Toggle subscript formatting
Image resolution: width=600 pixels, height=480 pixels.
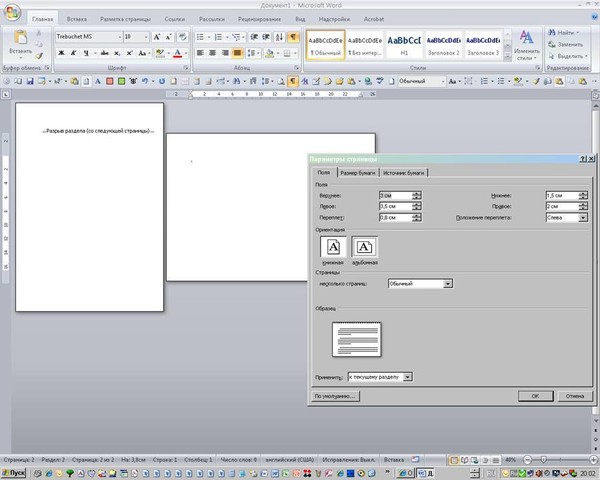pyautogui.click(x=117, y=53)
